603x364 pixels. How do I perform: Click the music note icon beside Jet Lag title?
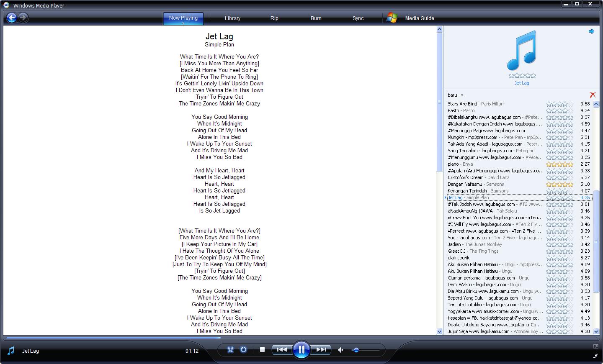pyautogui.click(x=11, y=351)
